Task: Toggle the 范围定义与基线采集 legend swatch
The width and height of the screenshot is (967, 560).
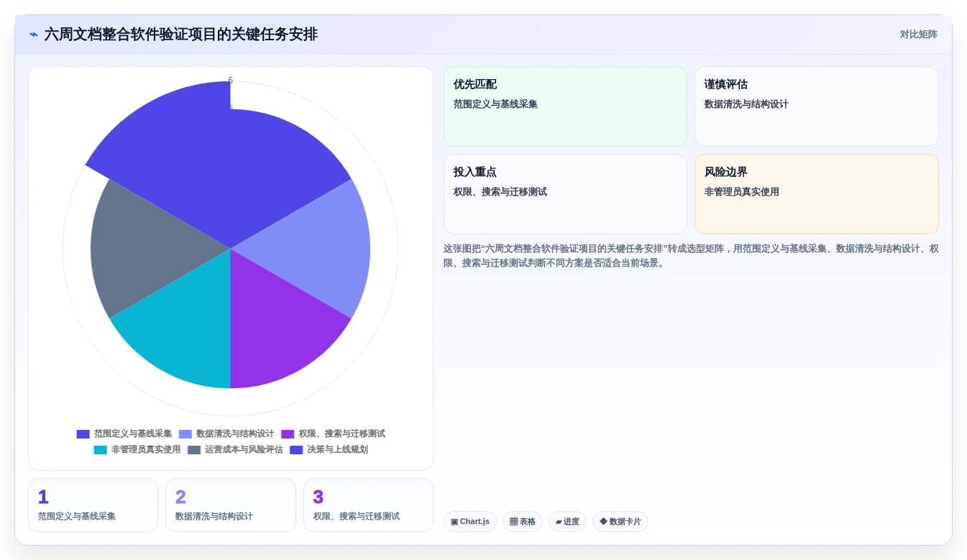Action: (83, 434)
